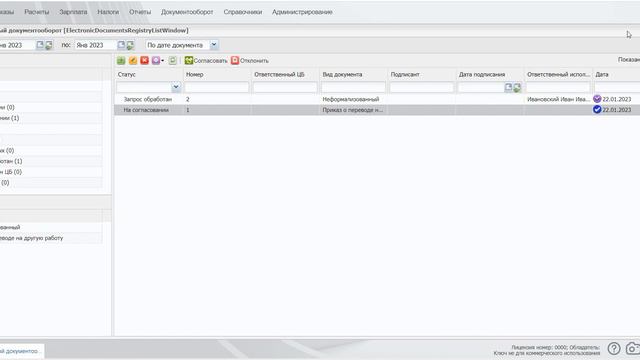Reject the document with Отклонить
Viewport: 640px width, 360px height.
[x=249, y=60]
